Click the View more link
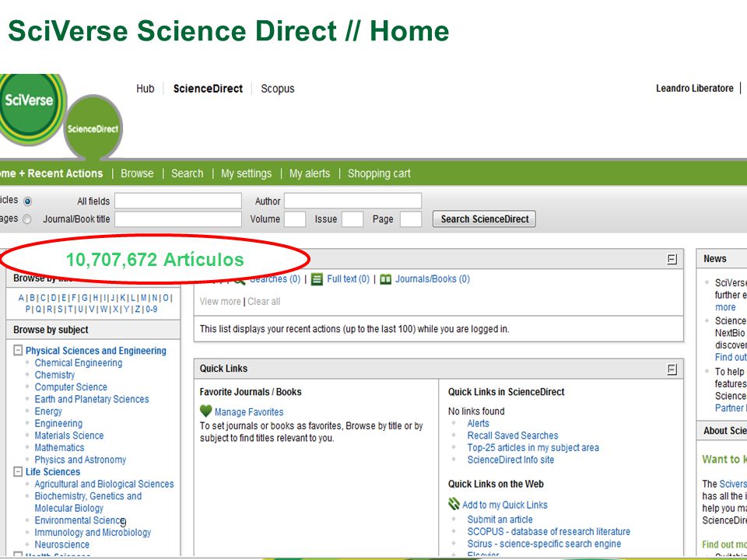Image resolution: width=747 pixels, height=560 pixels. tap(220, 302)
